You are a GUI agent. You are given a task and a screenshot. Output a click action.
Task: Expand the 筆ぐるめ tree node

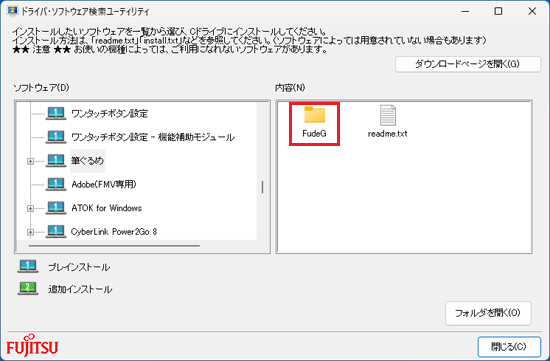click(31, 161)
